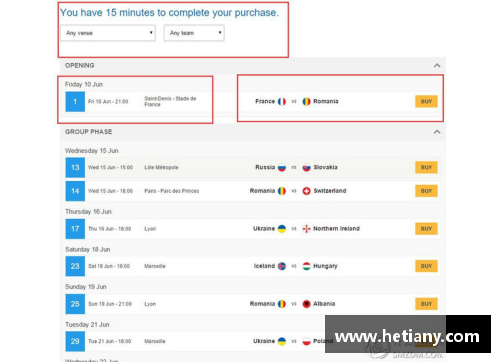Select 'Wed 15 Jun - 15:00' time text
The height and width of the screenshot is (362, 500).
110,167
